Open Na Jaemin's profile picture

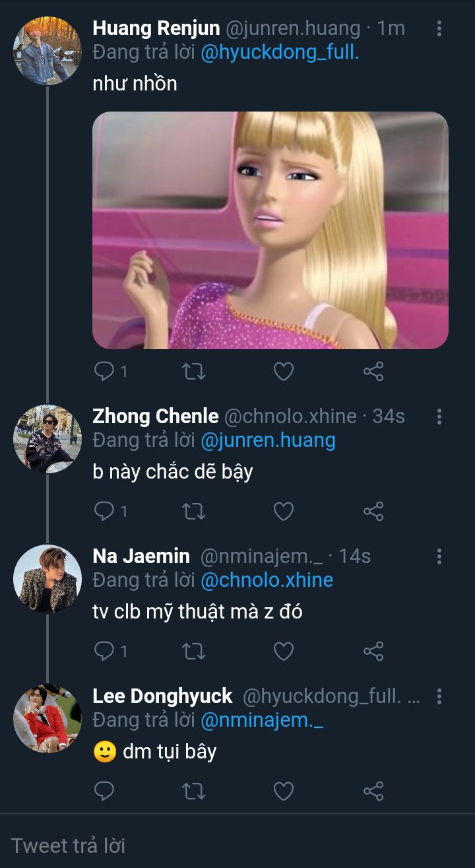tap(47, 579)
